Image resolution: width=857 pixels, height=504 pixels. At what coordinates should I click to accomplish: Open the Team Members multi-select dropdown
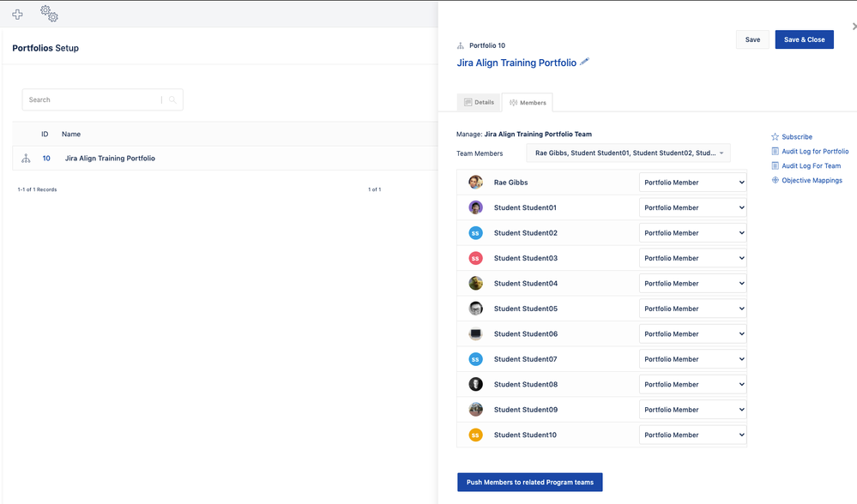coord(628,153)
